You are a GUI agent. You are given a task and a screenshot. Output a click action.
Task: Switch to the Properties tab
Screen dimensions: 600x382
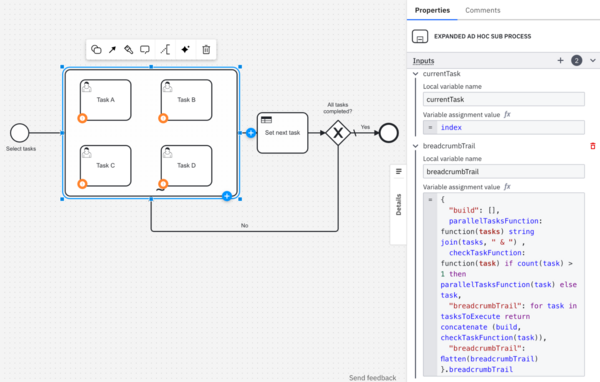(432, 10)
